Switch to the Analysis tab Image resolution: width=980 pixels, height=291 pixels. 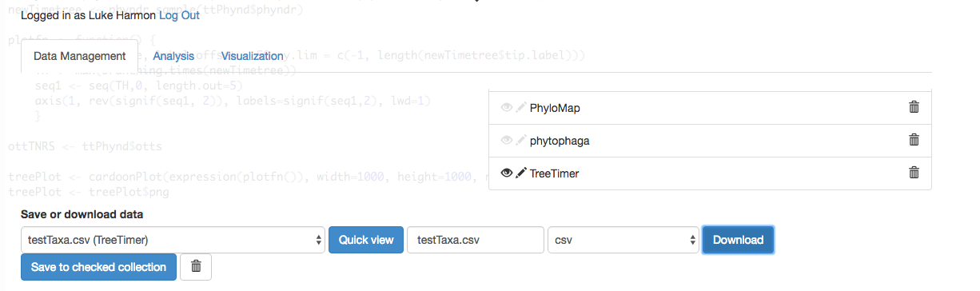coord(173,56)
